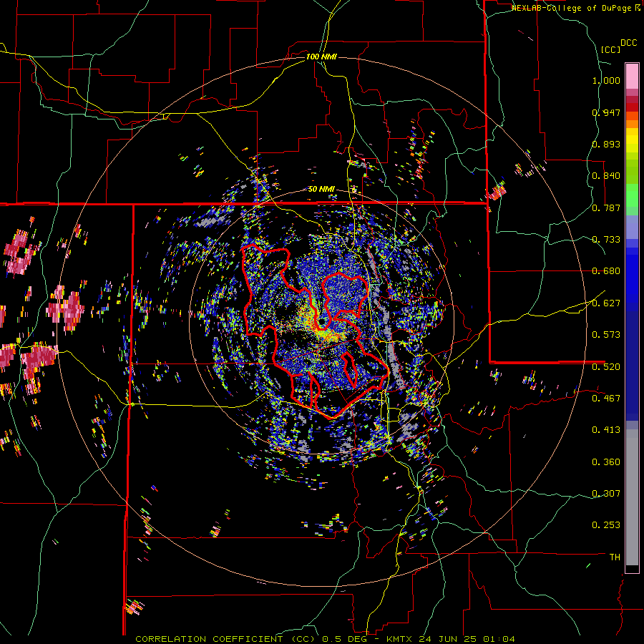Select the 0.680 legend value

click(x=606, y=271)
